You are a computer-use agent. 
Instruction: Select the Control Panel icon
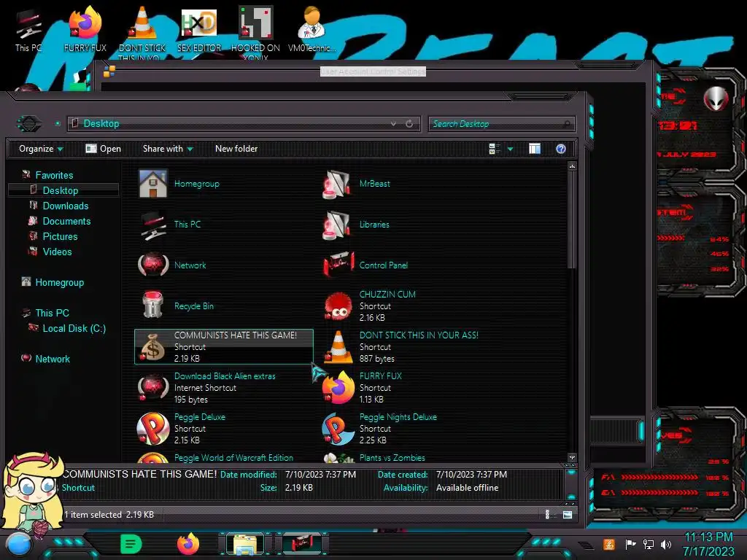tap(338, 265)
